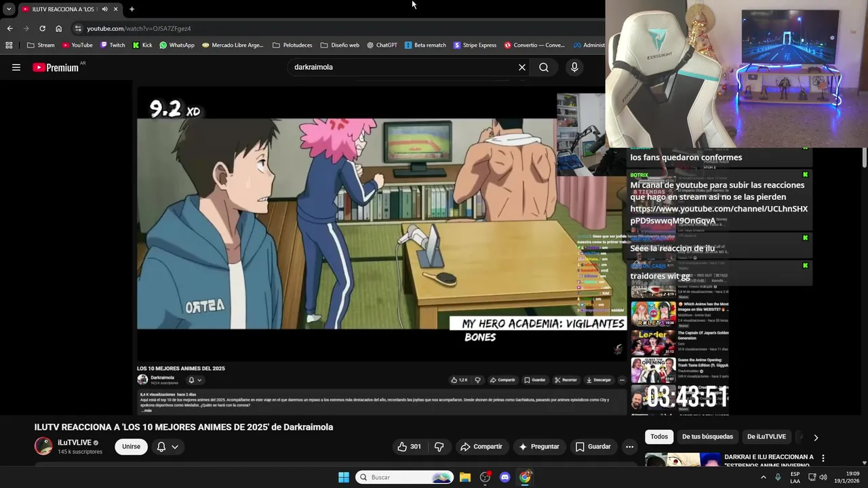The width and height of the screenshot is (868, 488).
Task: Show hidden system tray icons
Action: pyautogui.click(x=763, y=477)
